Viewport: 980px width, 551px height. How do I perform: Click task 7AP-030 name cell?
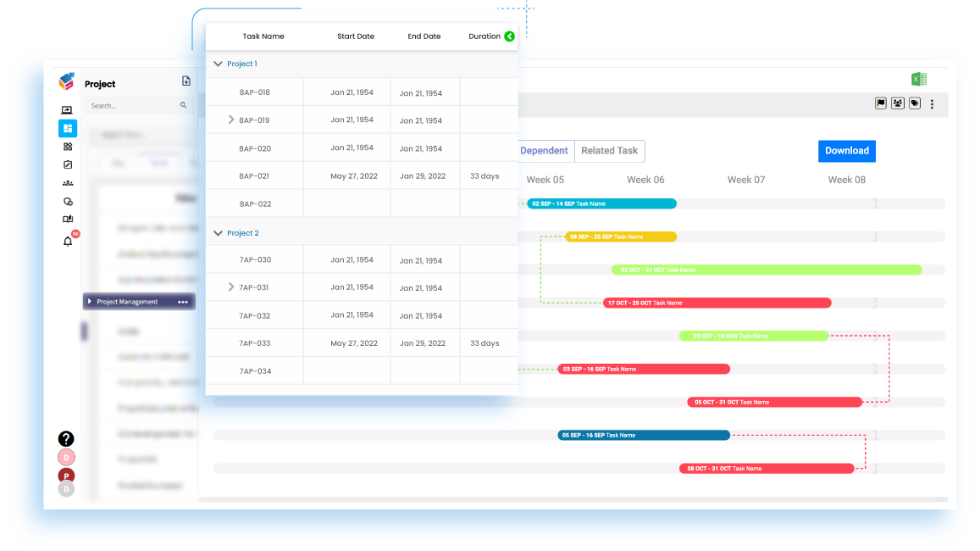[255, 260]
